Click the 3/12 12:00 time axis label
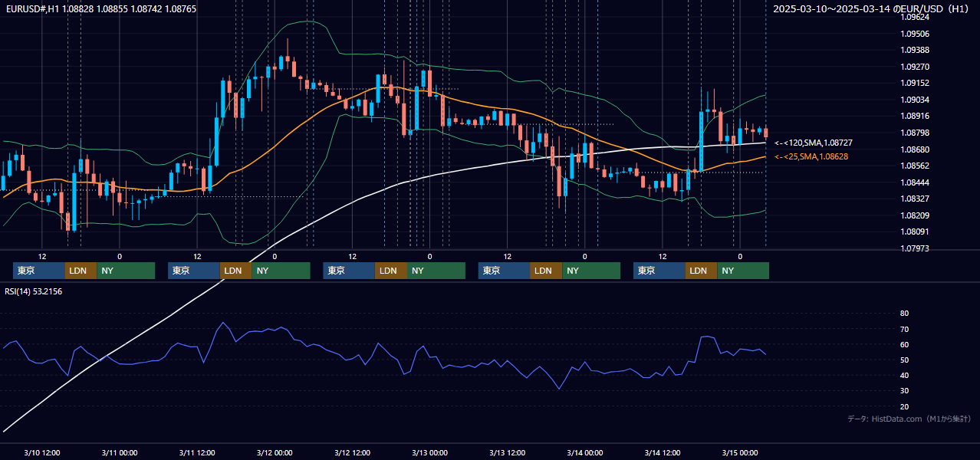 [x=352, y=452]
